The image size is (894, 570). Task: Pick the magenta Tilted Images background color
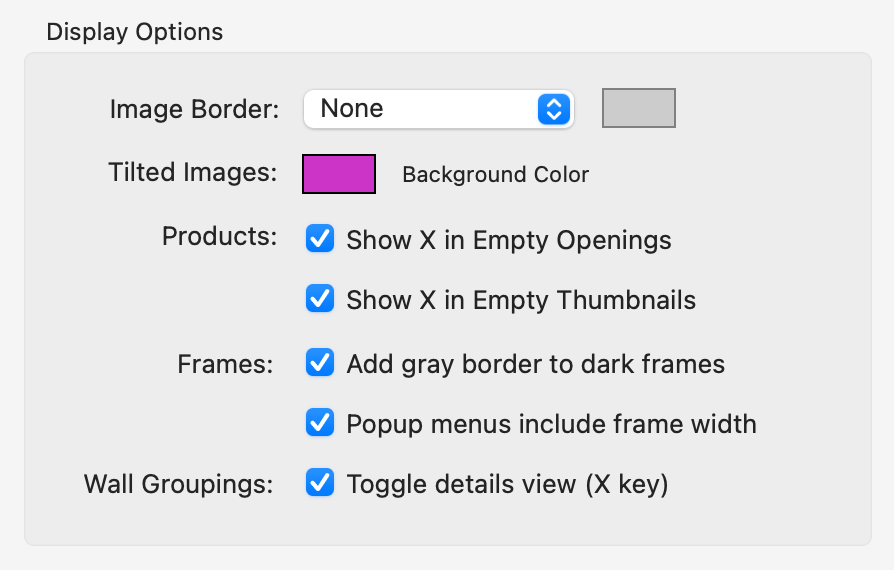coord(339,174)
